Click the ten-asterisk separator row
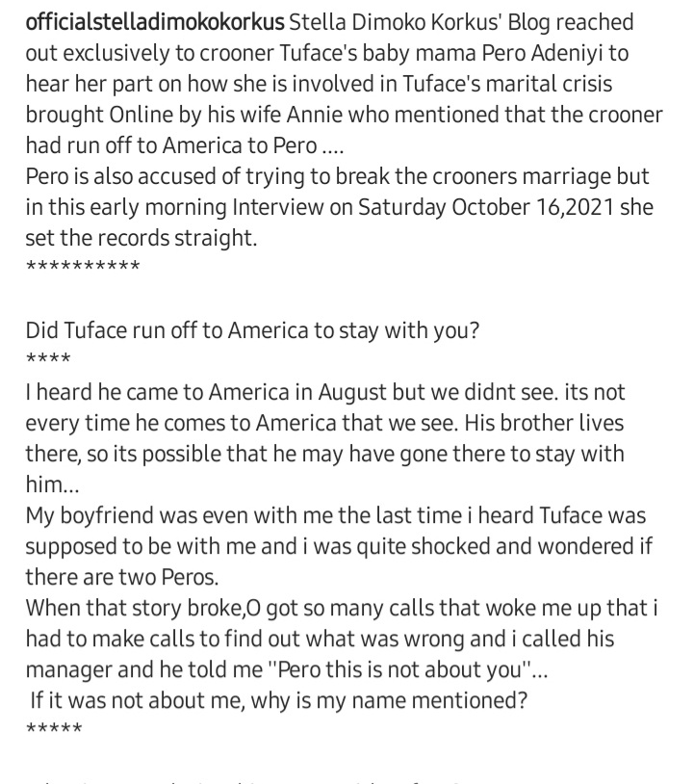 click(x=83, y=268)
